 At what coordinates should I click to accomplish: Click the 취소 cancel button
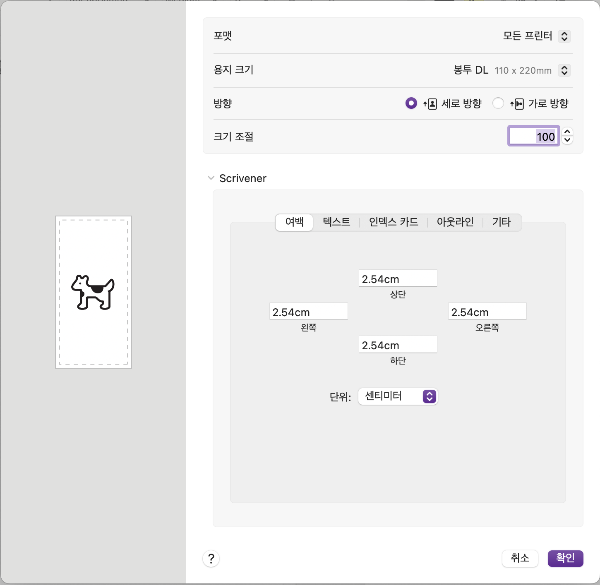tap(520, 558)
